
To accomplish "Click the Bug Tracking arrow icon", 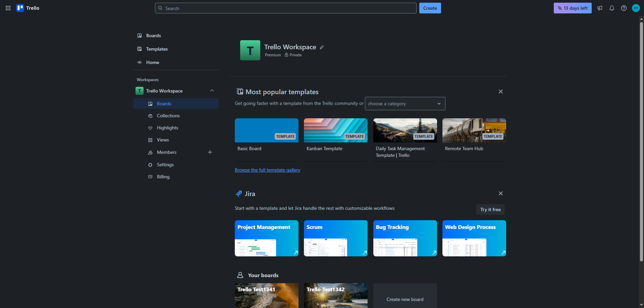I will [434, 253].
